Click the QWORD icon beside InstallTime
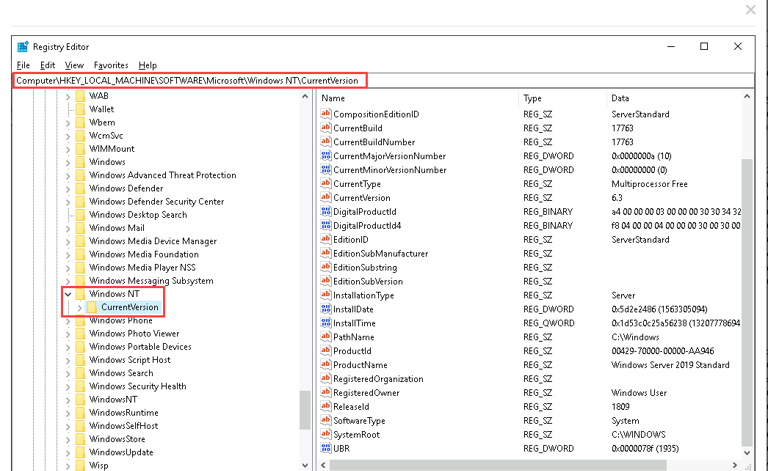 [326, 323]
